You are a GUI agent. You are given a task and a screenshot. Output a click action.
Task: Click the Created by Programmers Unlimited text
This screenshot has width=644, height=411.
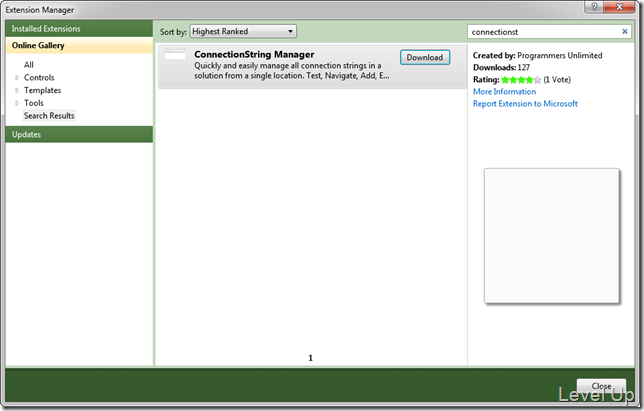point(538,55)
